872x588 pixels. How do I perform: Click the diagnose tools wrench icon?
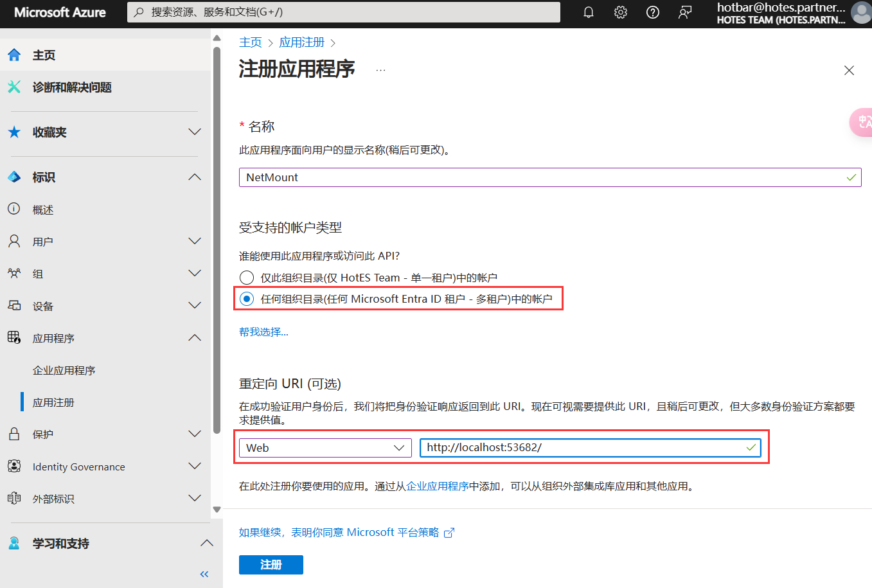14,87
